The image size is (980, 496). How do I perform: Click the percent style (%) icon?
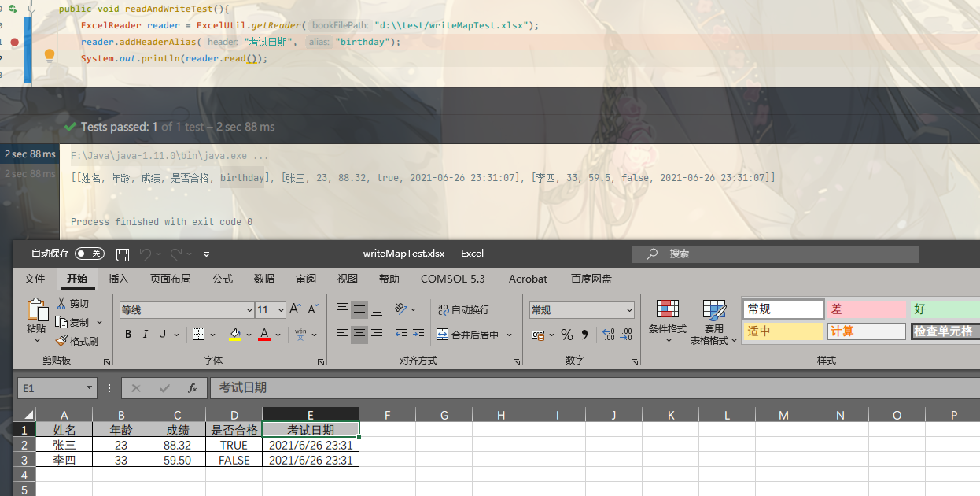pos(567,335)
